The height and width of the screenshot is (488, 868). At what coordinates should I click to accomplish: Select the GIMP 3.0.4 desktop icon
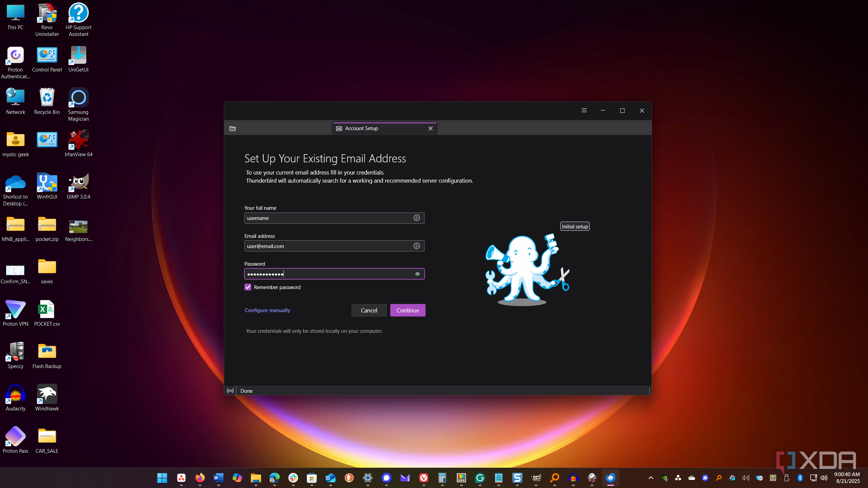(x=78, y=186)
